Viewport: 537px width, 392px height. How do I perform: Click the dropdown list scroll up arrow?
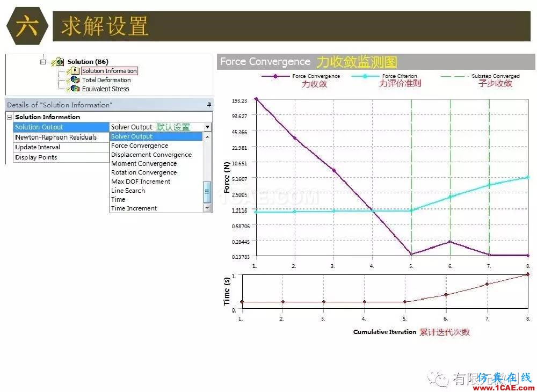coord(207,136)
